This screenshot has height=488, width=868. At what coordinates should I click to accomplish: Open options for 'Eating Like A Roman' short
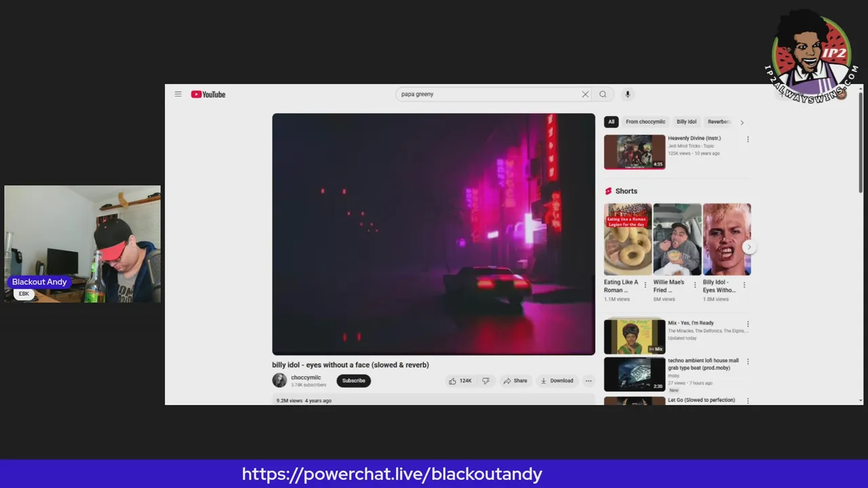645,285
